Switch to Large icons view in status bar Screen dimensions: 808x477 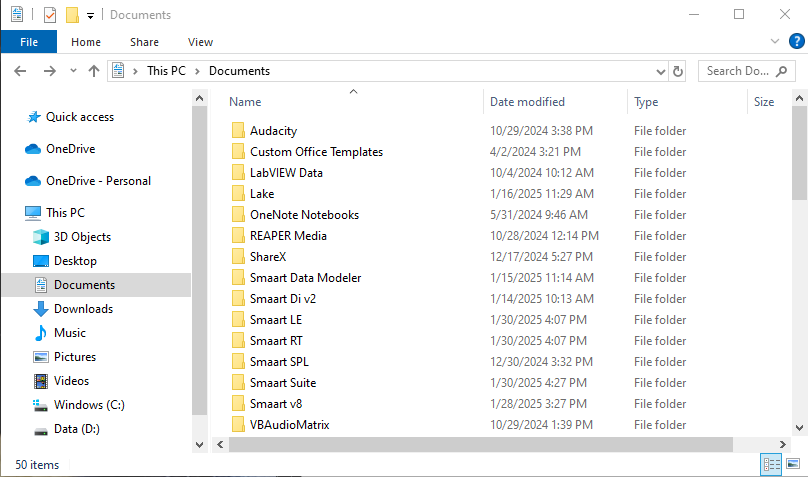pos(793,465)
